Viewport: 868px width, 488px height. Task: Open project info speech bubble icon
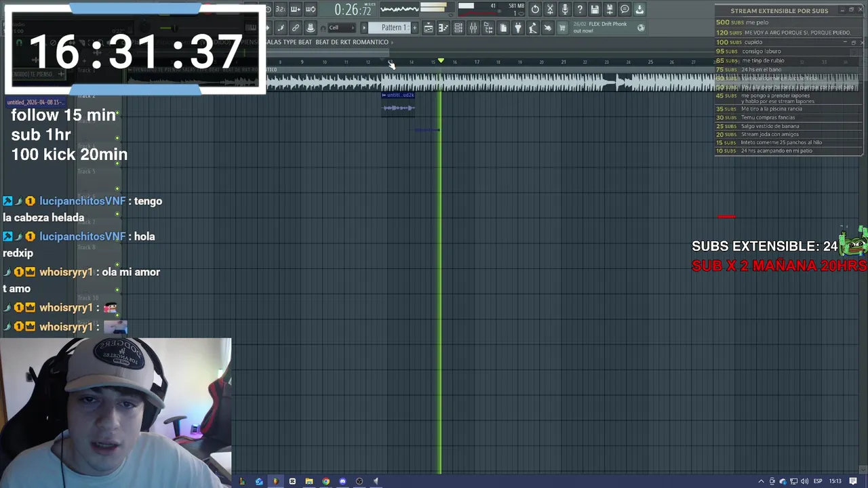pos(625,9)
